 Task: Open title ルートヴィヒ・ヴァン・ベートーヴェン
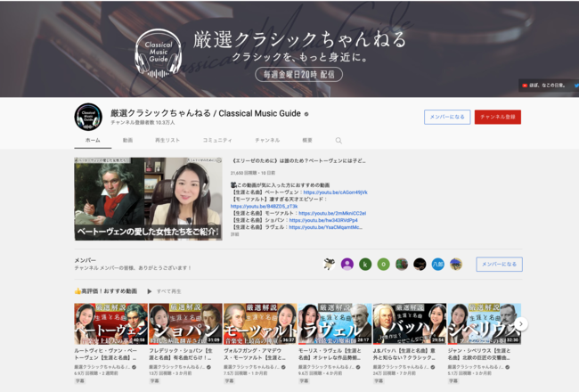click(106, 354)
